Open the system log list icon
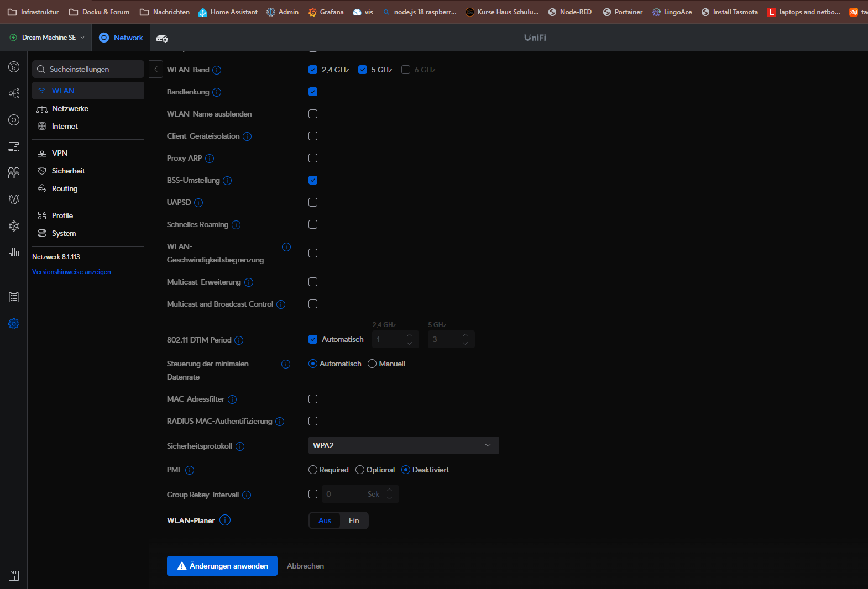Image resolution: width=868 pixels, height=589 pixels. (x=14, y=297)
